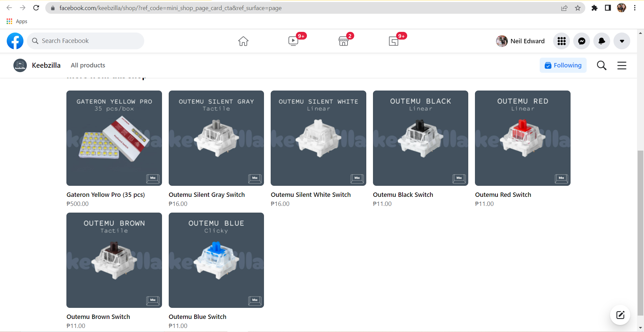Open the Watch videos icon
644x332 pixels.
click(293, 41)
